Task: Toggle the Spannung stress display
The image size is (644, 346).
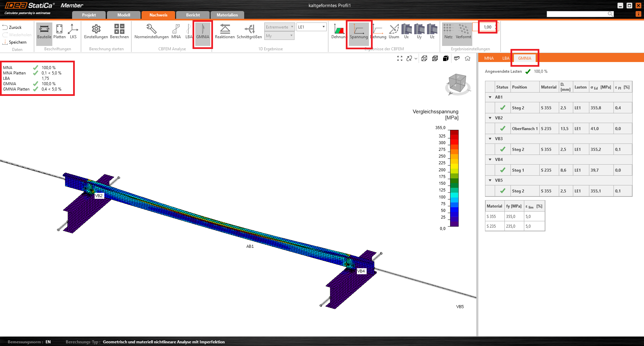Action: [x=359, y=32]
